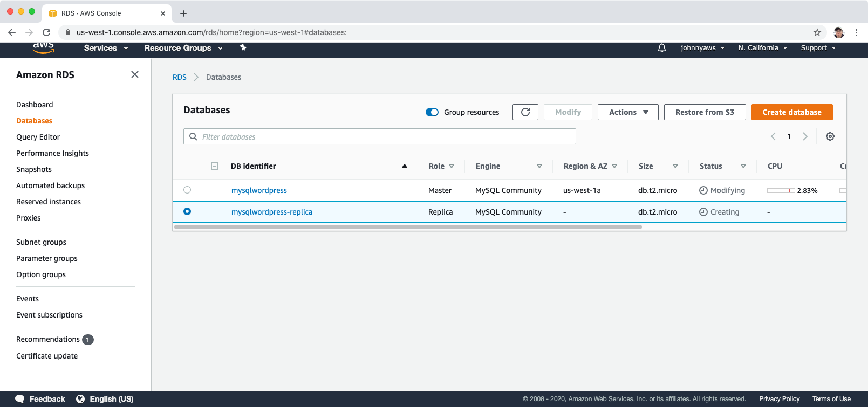Go to next page of databases
The height and width of the screenshot is (413, 868).
(805, 136)
